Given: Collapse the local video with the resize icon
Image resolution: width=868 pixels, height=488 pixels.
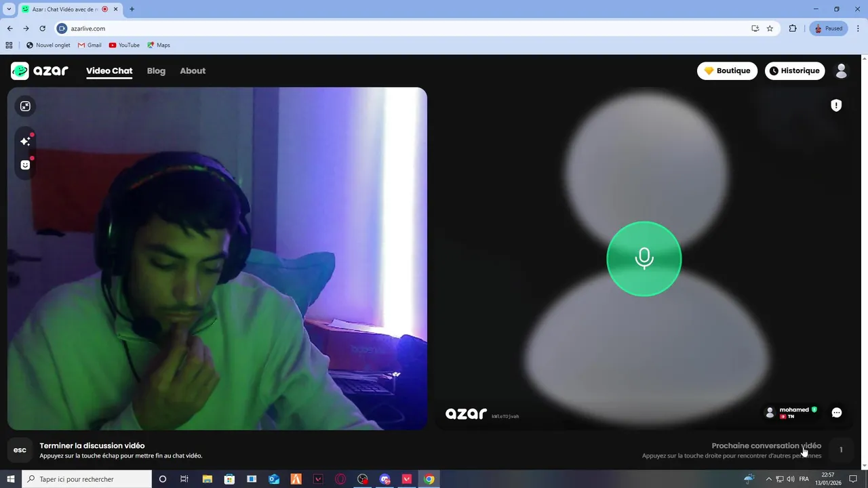Looking at the screenshot, I should click(25, 106).
